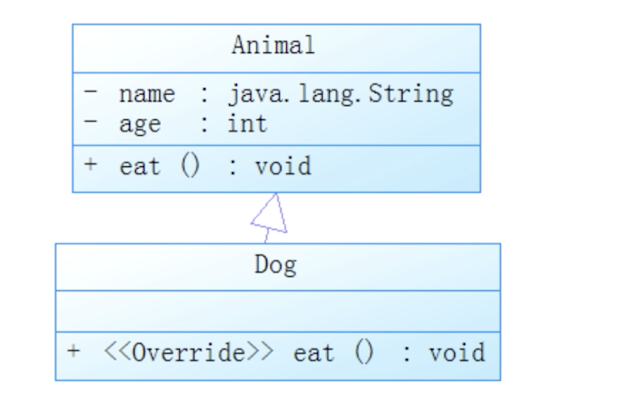Click void return type in Animal class
Image resolution: width=640 pixels, height=409 pixels.
click(283, 166)
